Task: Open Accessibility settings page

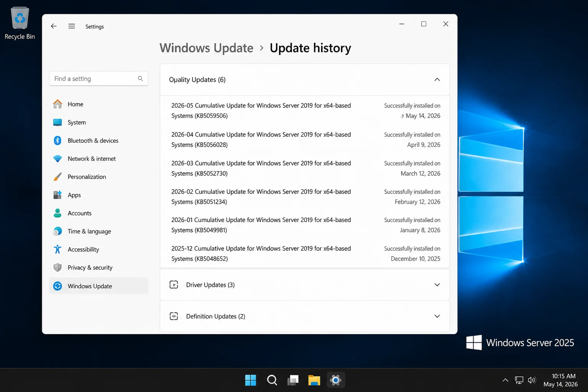Action: coord(99,249)
